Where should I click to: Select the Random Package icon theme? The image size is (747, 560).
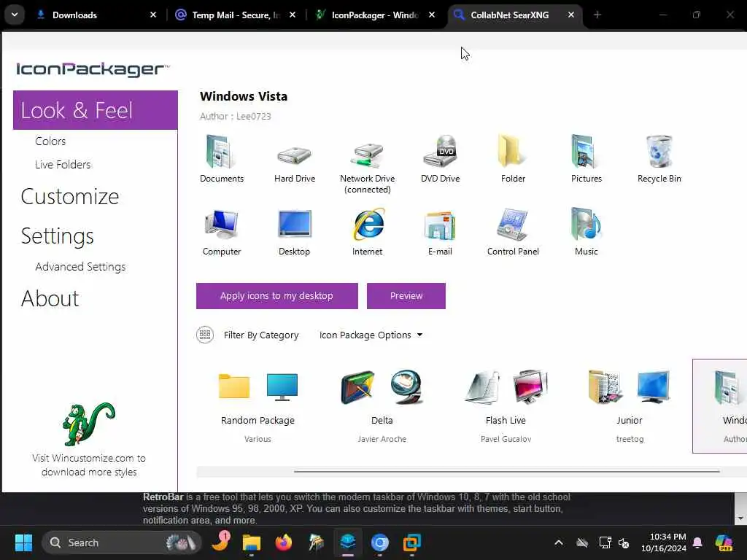pyautogui.click(x=258, y=406)
